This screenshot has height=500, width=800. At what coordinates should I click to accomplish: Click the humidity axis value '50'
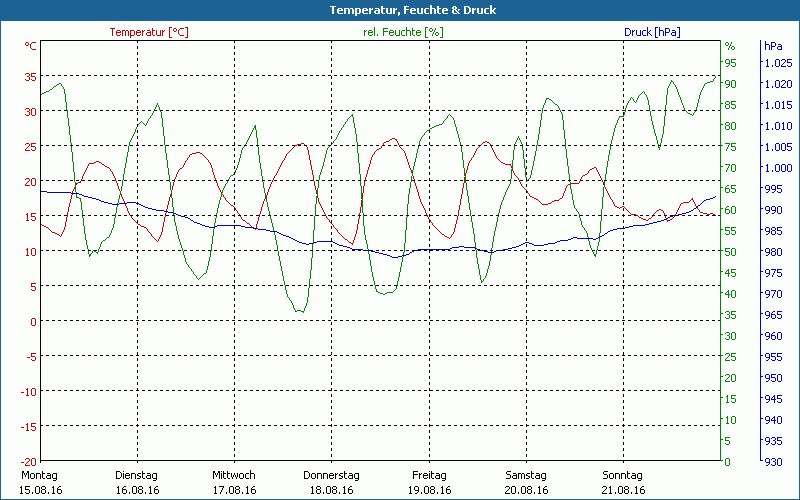[731, 252]
